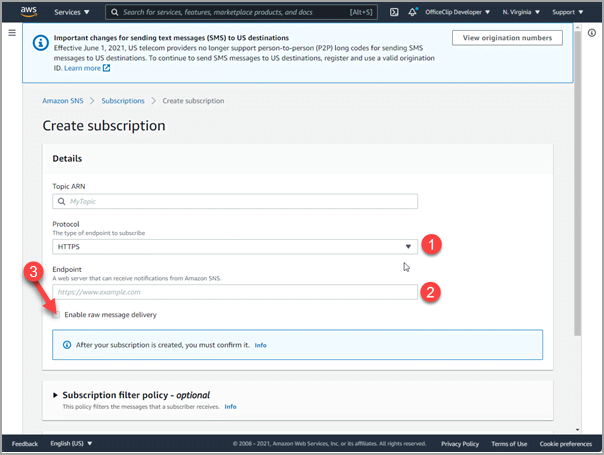Enable raw message delivery checkbox
The height and width of the screenshot is (455, 604).
[x=56, y=315]
